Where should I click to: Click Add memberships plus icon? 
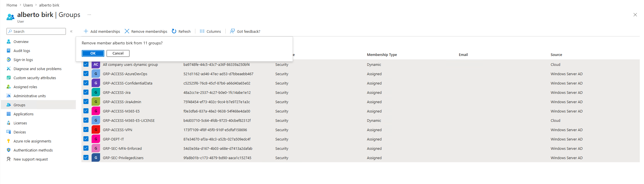tap(86, 31)
